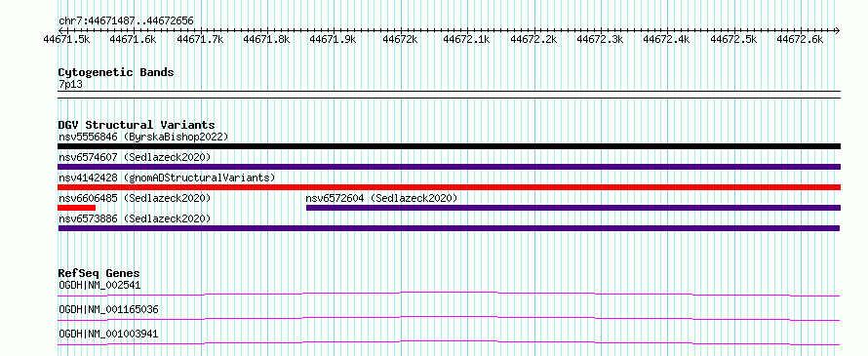The image size is (868, 356).
Task: Click the 44671.6k ruler tick label
Action: click(x=134, y=39)
